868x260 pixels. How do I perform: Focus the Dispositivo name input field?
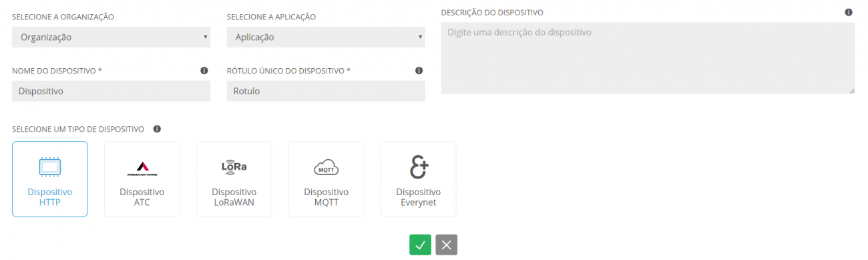tap(111, 91)
